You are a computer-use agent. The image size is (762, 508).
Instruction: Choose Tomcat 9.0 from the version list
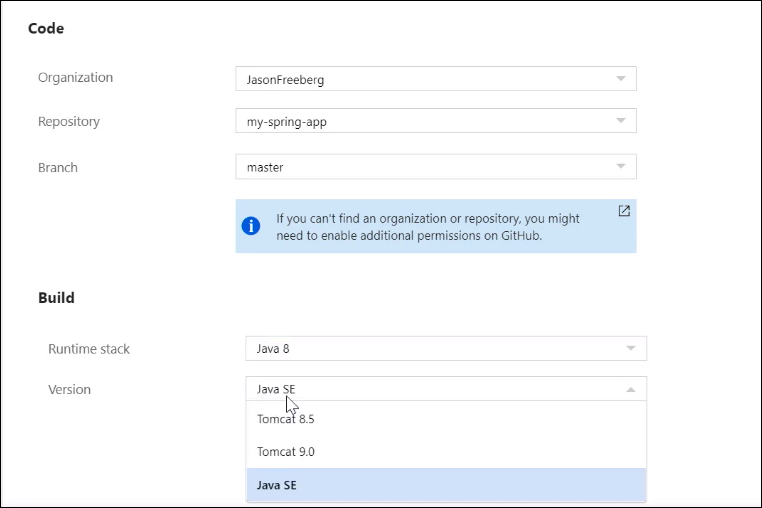286,452
